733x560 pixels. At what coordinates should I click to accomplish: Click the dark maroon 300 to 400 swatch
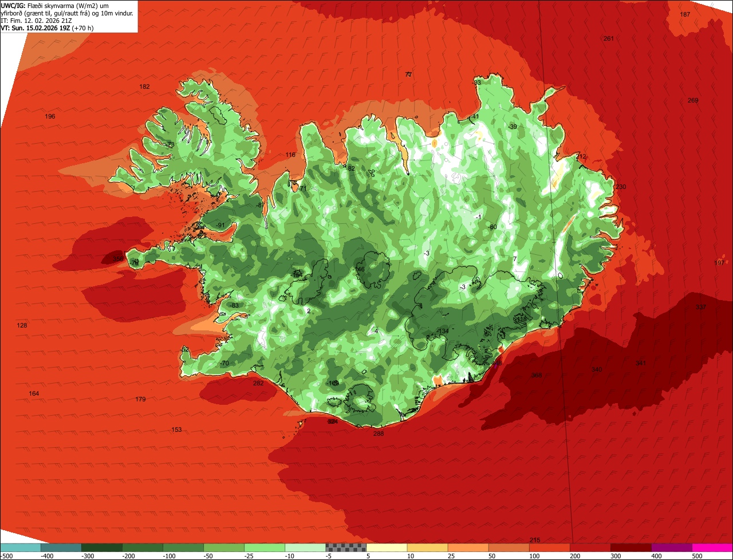point(630,547)
